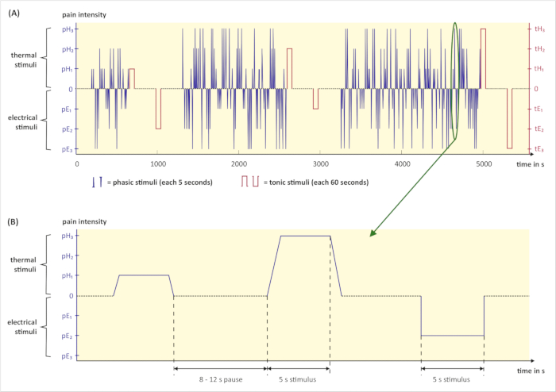556x392 pixels.
Task: Click the red tE2 axis label
Action: (539, 129)
